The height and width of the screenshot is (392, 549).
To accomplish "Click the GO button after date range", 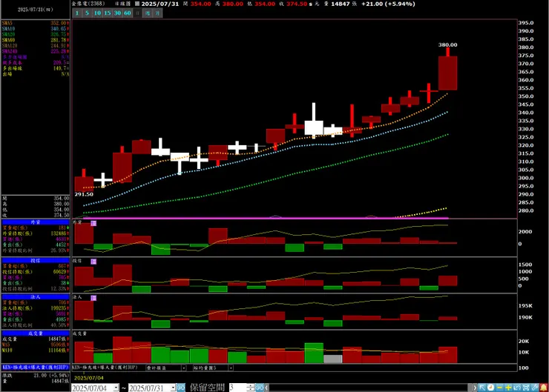I will (x=181, y=388).
